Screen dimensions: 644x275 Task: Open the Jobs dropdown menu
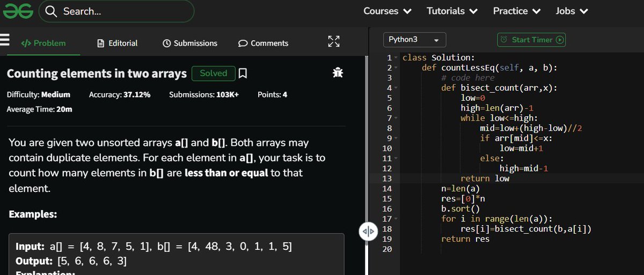(x=572, y=11)
